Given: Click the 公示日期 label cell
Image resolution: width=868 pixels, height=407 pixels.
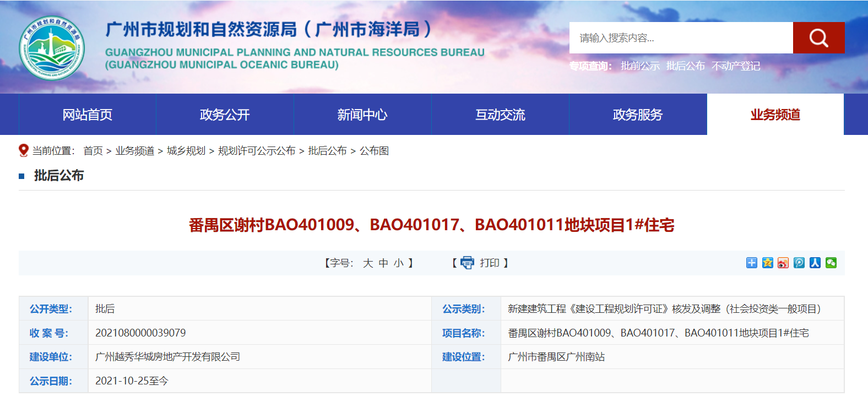Looking at the screenshot, I should [53, 381].
